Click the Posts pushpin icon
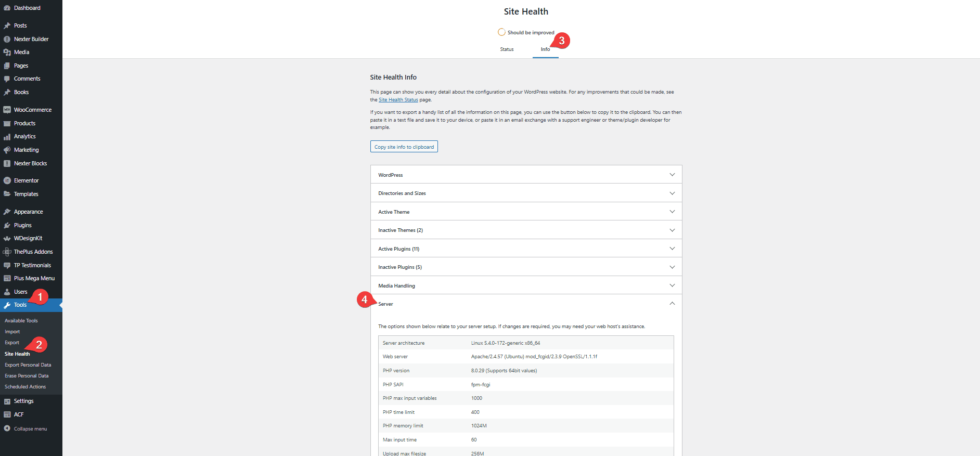 7,25
